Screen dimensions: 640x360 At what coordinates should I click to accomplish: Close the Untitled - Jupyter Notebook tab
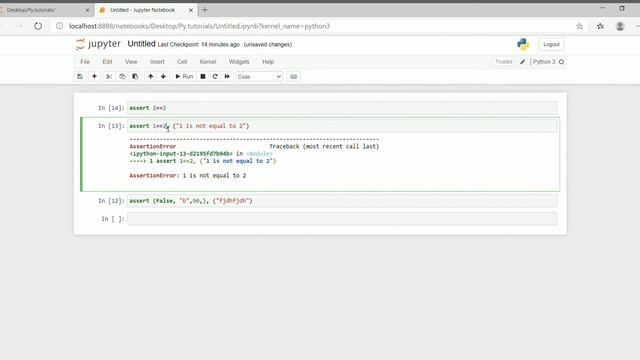tap(191, 10)
